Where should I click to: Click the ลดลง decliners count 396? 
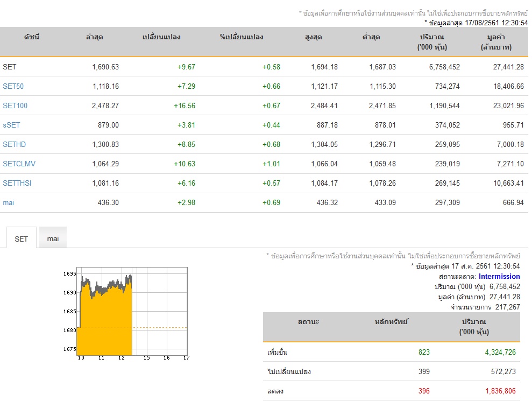[424, 391]
